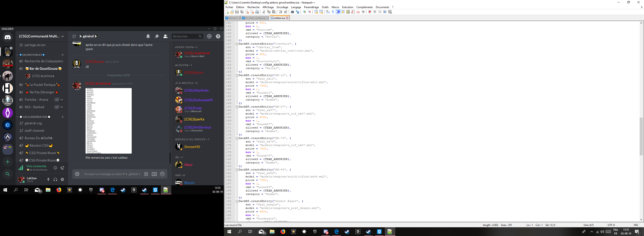Open Discord user settings gear icon
The width and height of the screenshot is (644, 236).
[x=63, y=179]
